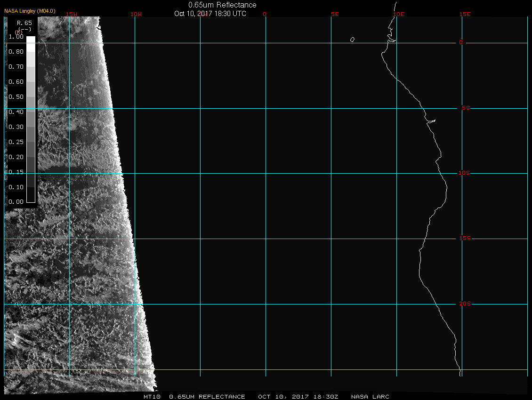The image size is (532, 400).
Task: Click the 15W longitude label
Action: [72, 14]
